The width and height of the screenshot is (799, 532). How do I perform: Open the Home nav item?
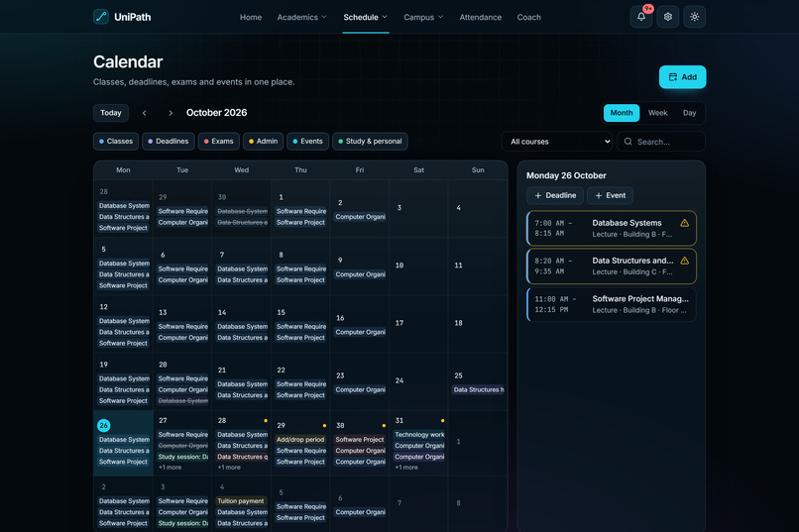point(251,17)
